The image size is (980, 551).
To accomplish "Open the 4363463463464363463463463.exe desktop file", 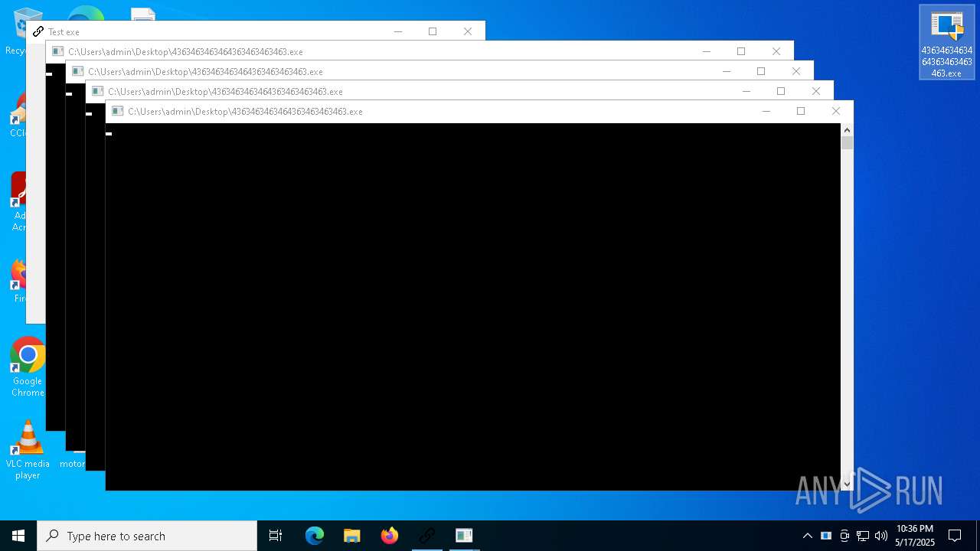I will pos(947,42).
